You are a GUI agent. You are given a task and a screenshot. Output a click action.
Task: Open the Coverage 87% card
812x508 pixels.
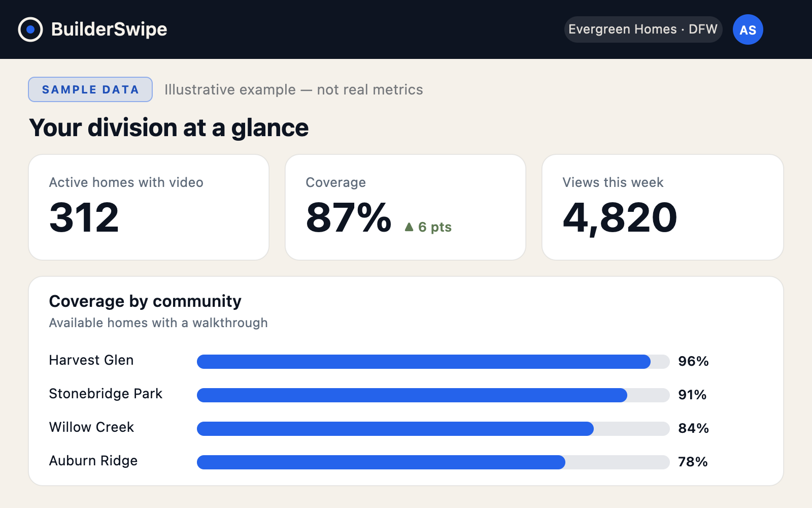[405, 207]
